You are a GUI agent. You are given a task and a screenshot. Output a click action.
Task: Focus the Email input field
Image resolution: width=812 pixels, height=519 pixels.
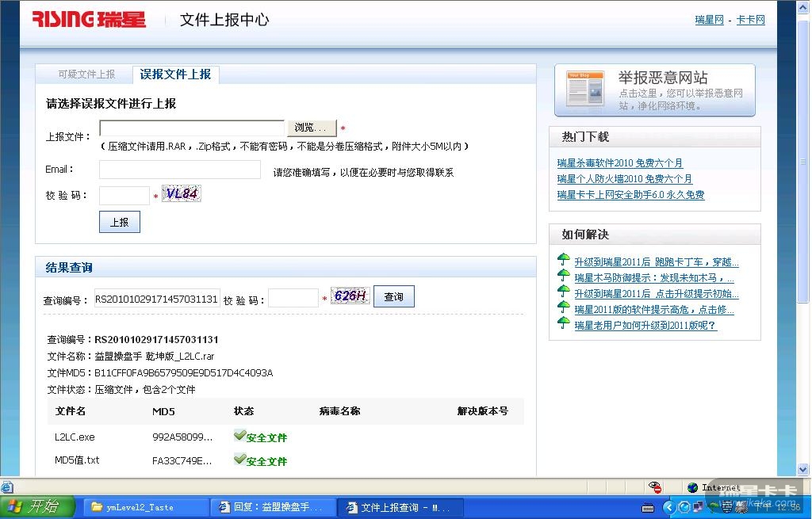click(x=180, y=170)
